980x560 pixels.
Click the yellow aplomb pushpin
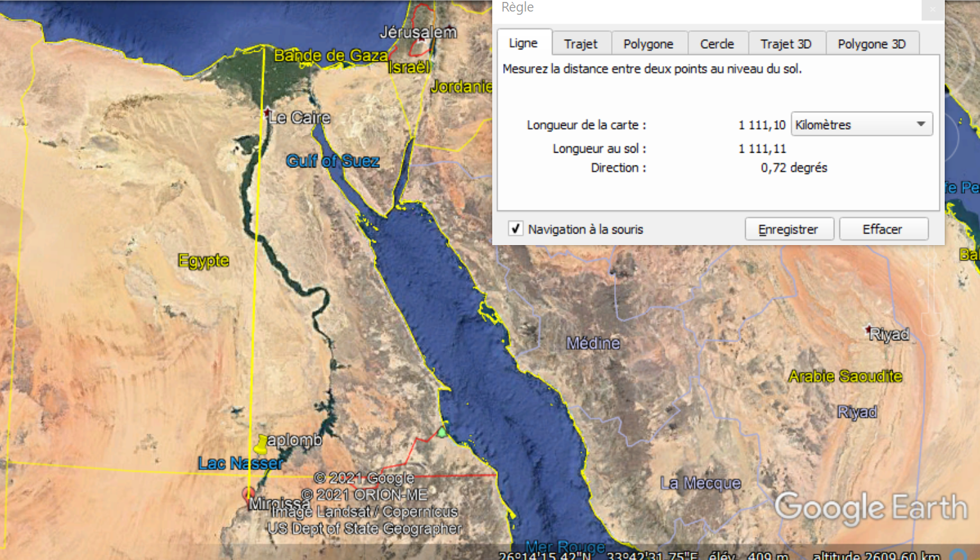pyautogui.click(x=261, y=443)
